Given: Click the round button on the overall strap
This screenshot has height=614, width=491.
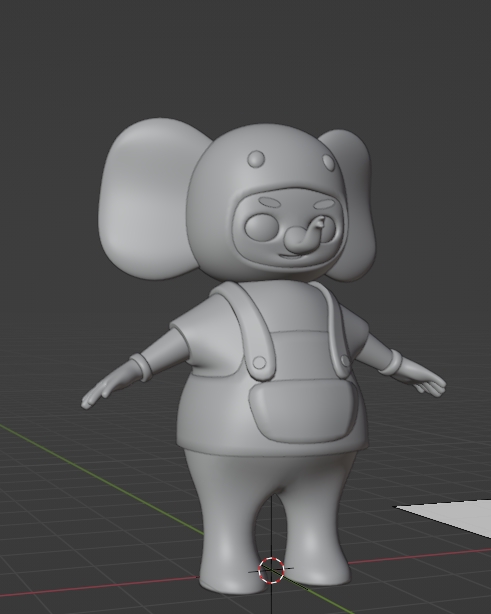Looking at the screenshot, I should 259,363.
